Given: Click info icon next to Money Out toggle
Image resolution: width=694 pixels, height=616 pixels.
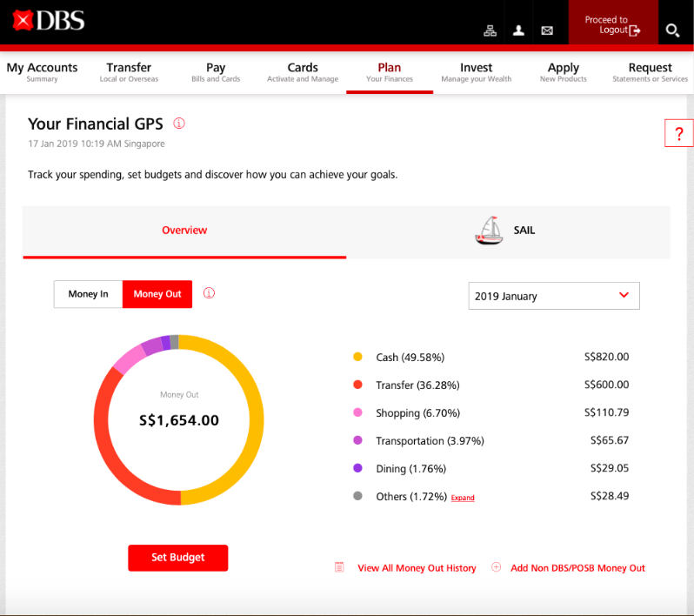Looking at the screenshot, I should (209, 293).
